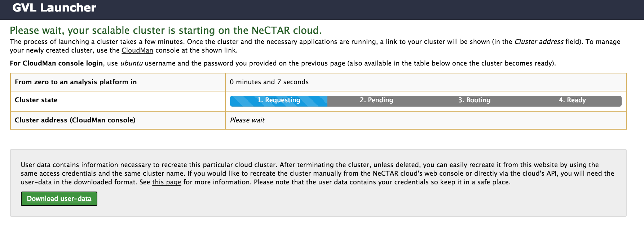Click 'From zero to an analysis platform in' label
The height and width of the screenshot is (229, 644).
[x=76, y=82]
